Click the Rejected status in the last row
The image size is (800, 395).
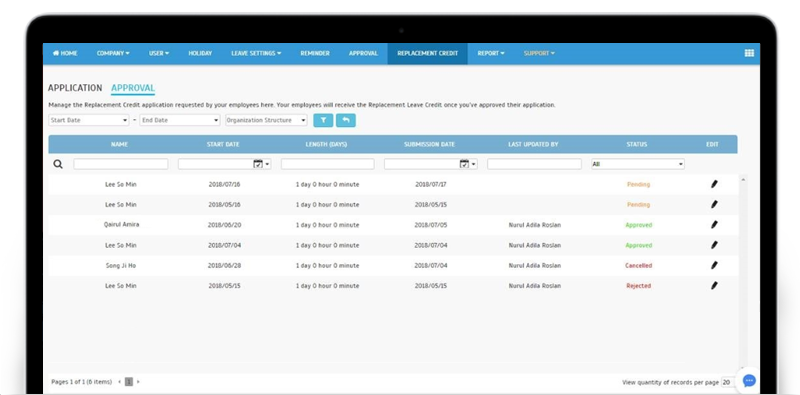638,286
